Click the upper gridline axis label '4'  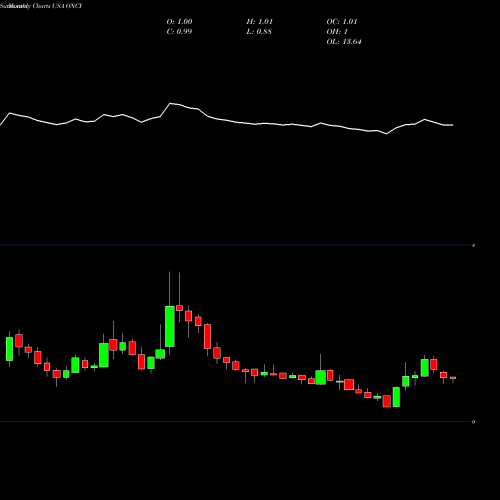pos(474,246)
